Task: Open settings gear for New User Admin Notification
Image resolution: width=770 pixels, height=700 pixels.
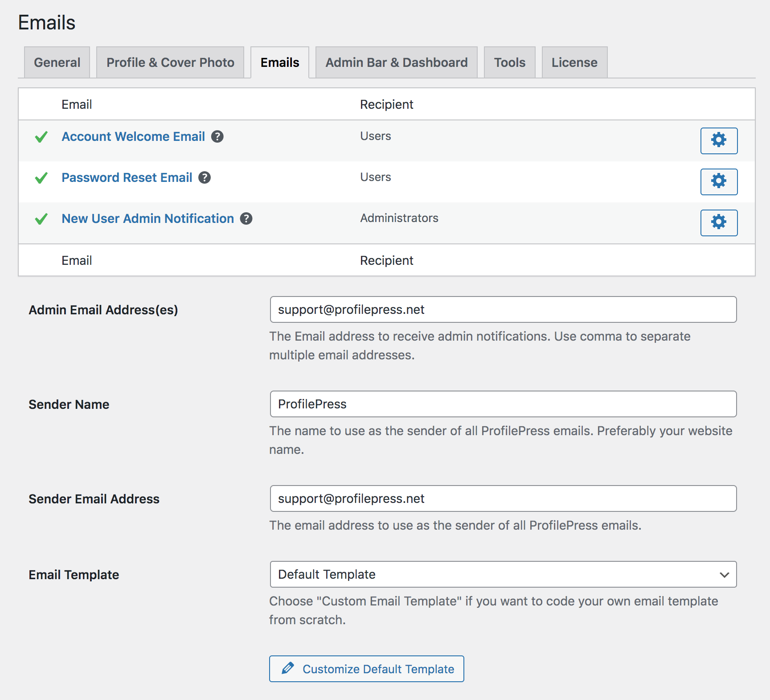Action: point(719,223)
